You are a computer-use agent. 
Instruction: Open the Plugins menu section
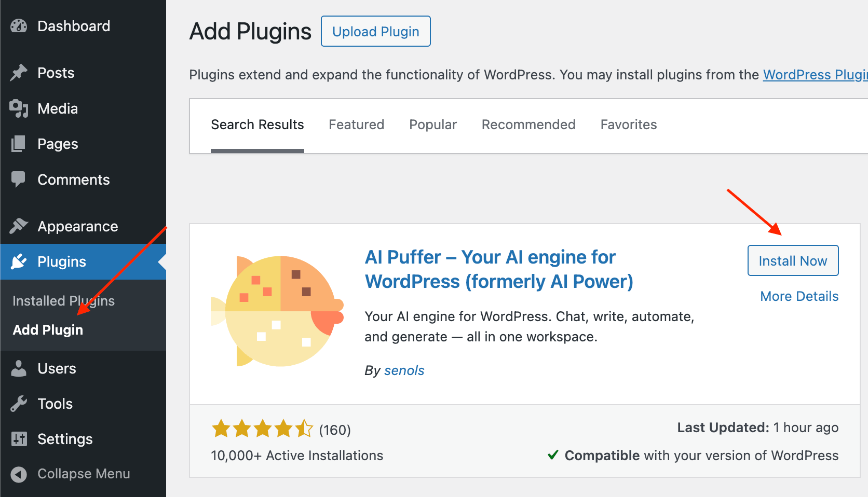point(61,261)
